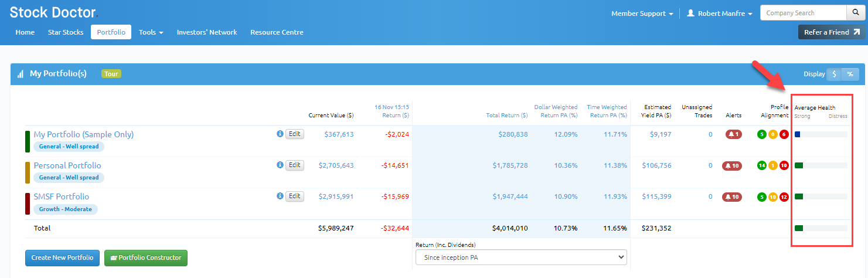Click the -$14,651 daily return
868x278 pixels.
point(395,165)
